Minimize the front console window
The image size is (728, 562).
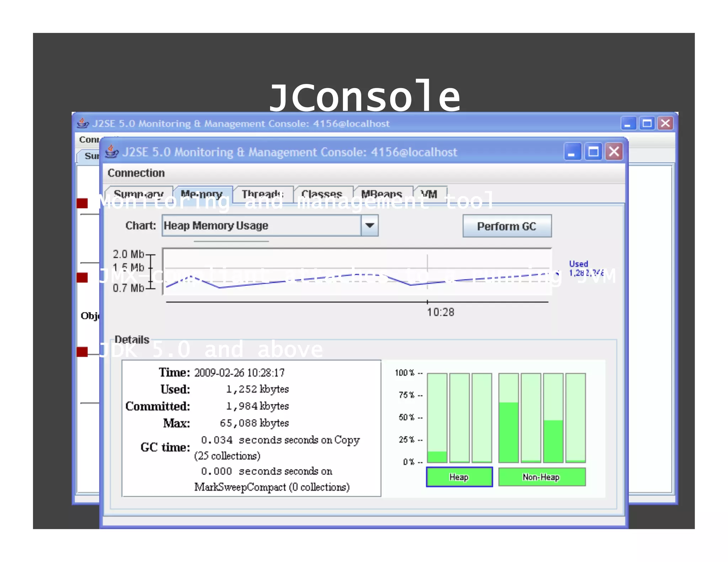[572, 152]
